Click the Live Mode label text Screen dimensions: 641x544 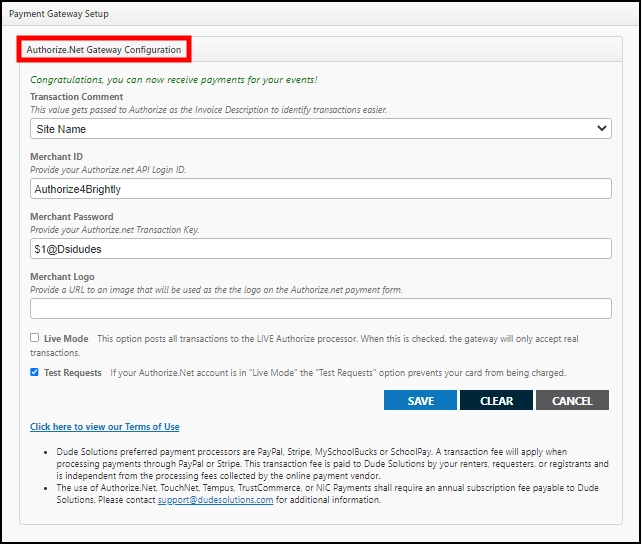pos(66,339)
